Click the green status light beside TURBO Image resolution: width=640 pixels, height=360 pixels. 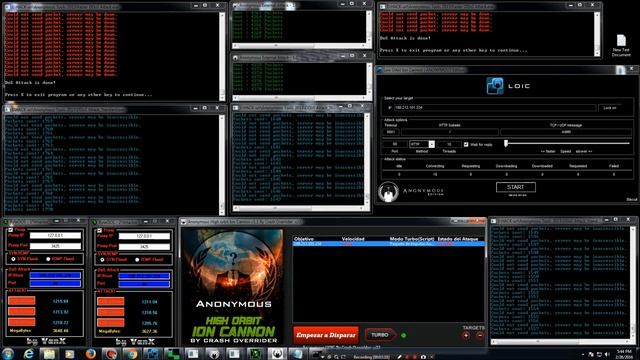tap(404, 336)
